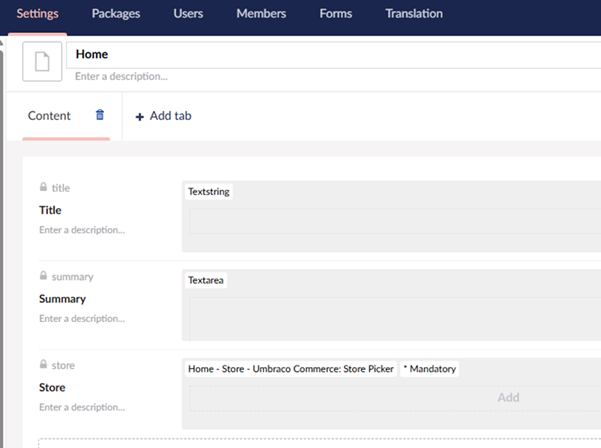Click the Home name field
Viewport: 601px width, 448px height.
pos(330,54)
